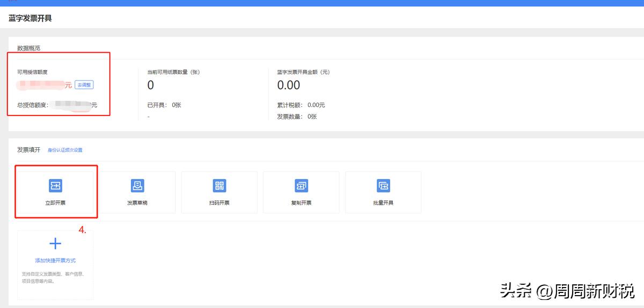Select the 批量开具 label
Image resolution: width=644 pixels, height=308 pixels.
(383, 203)
